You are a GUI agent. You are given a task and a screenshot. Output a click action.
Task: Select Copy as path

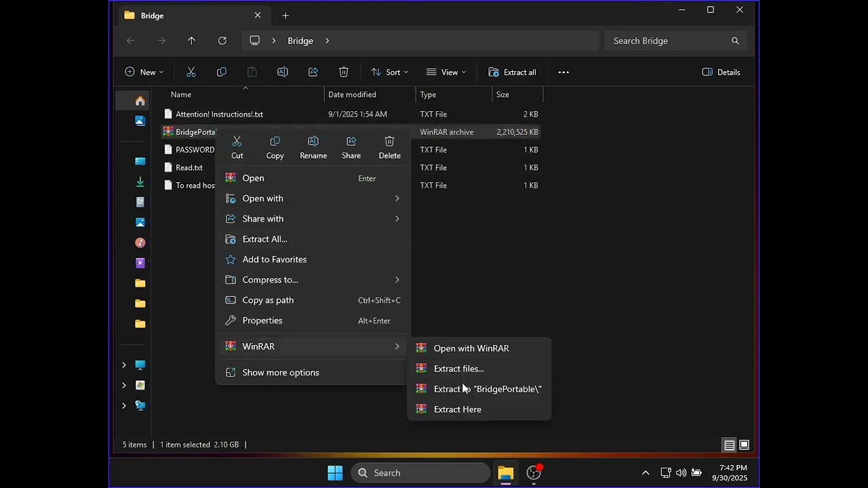pos(313,300)
